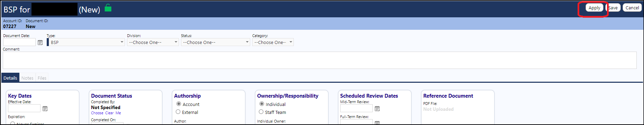This screenshot has height=125, width=644.
Task: Expand the Category dropdown
Action: [x=273, y=42]
